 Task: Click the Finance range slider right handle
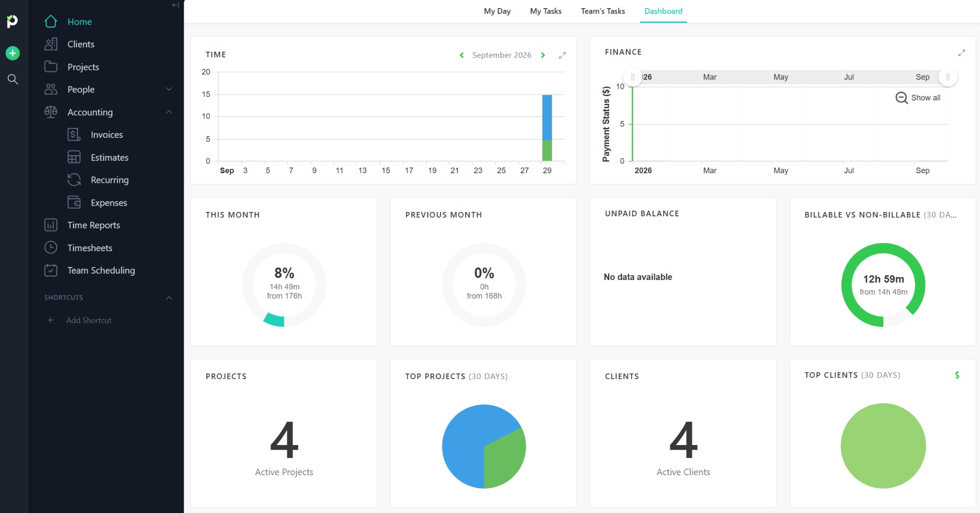click(x=948, y=77)
